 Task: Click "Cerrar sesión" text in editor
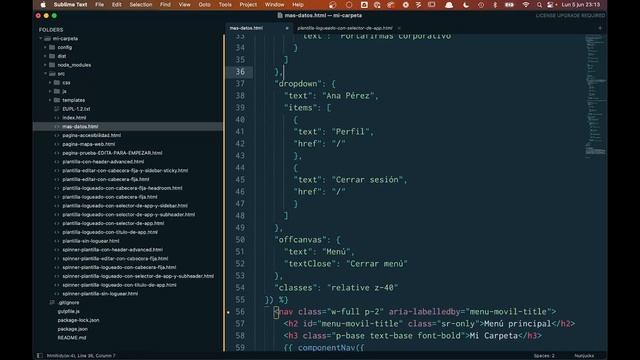[369, 180]
